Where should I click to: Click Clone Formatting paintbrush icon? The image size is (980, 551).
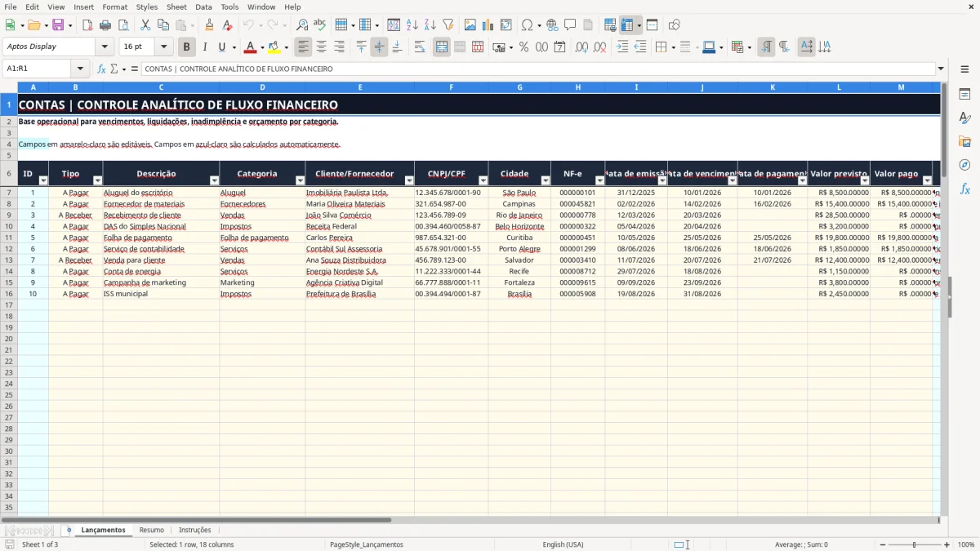coord(210,25)
